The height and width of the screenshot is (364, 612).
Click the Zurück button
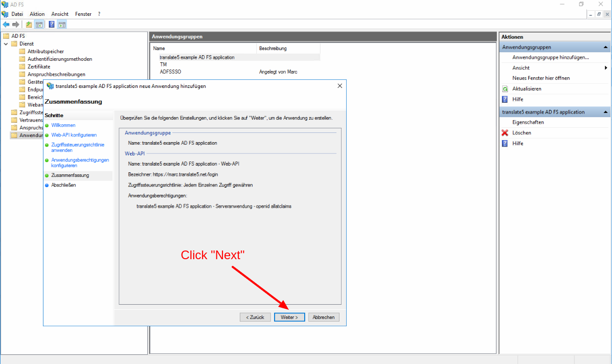(255, 317)
